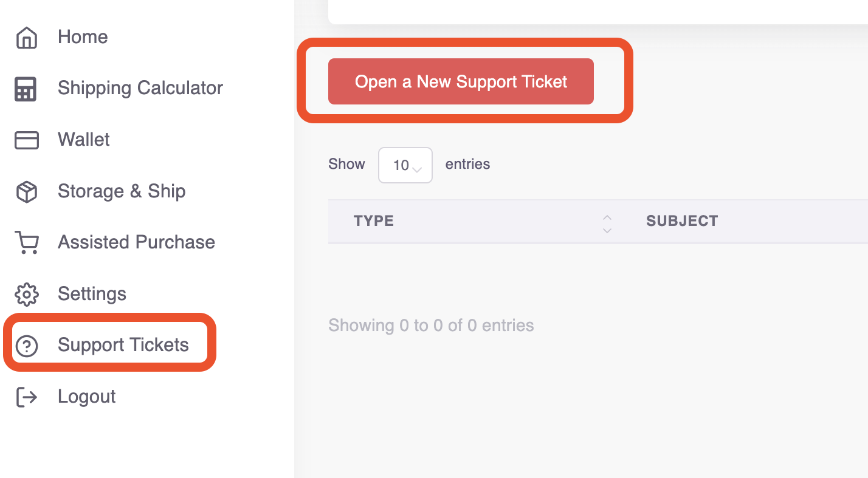Click Open a New Support Ticket button
The width and height of the screenshot is (868, 478).
[461, 81]
